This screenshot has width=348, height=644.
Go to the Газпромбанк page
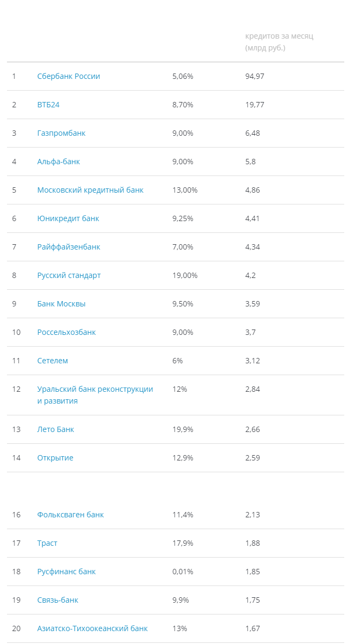coord(61,133)
